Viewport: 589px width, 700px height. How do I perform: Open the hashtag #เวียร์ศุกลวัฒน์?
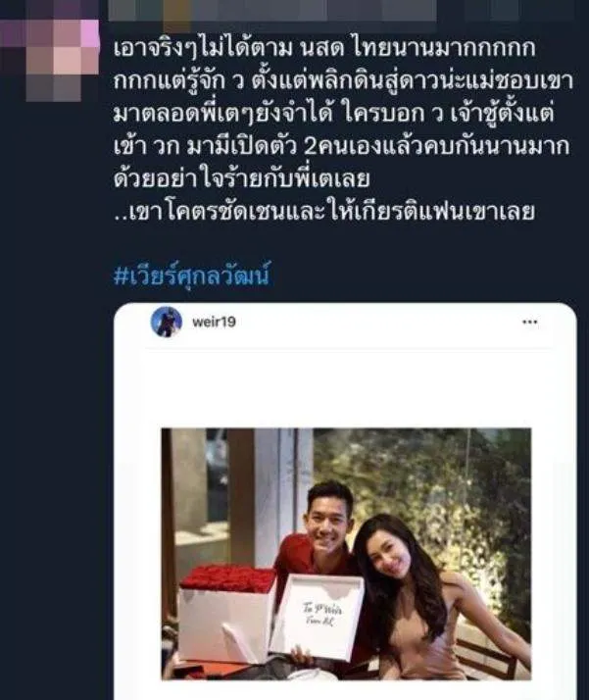point(192,275)
